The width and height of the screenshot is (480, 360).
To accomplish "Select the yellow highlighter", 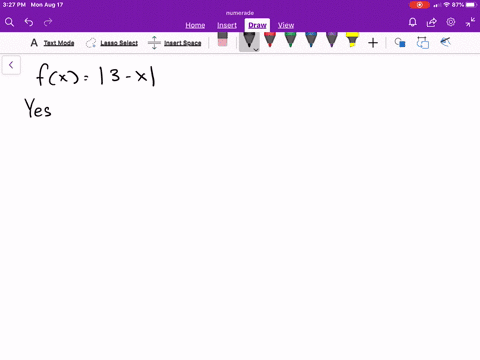I will tap(352, 39).
